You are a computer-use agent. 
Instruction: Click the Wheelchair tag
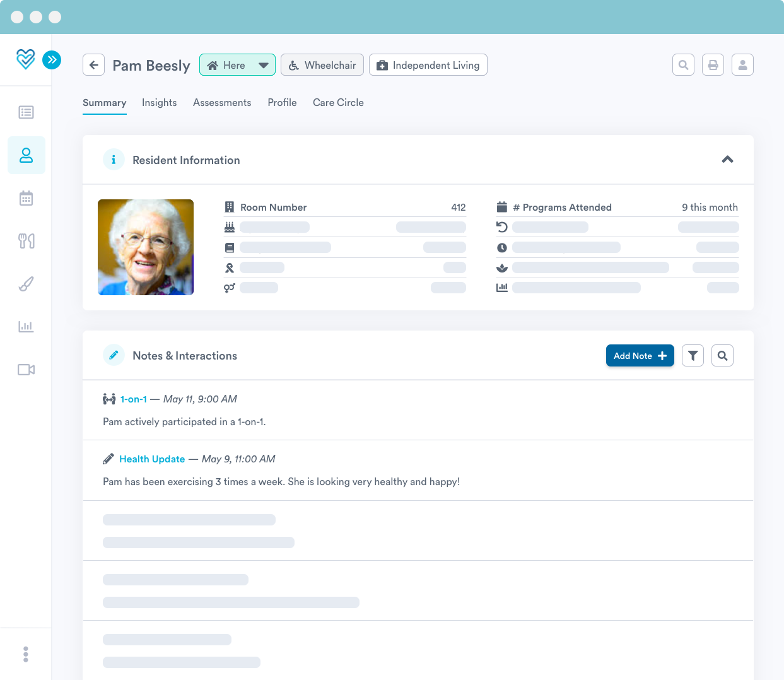tap(322, 65)
